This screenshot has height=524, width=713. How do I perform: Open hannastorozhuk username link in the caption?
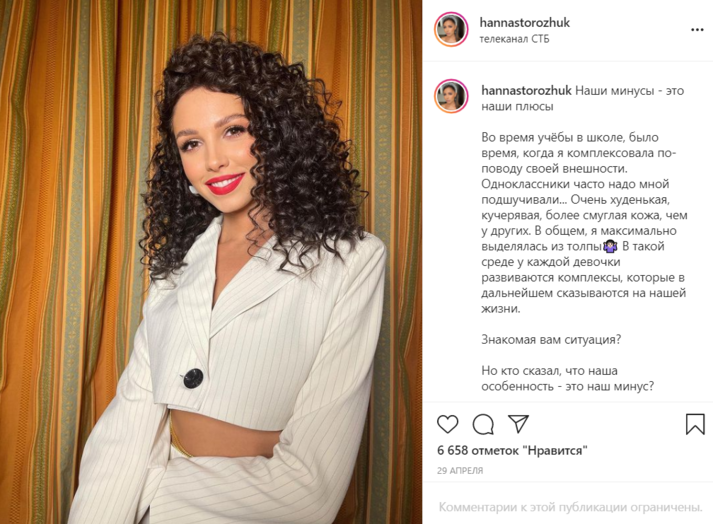pos(526,91)
